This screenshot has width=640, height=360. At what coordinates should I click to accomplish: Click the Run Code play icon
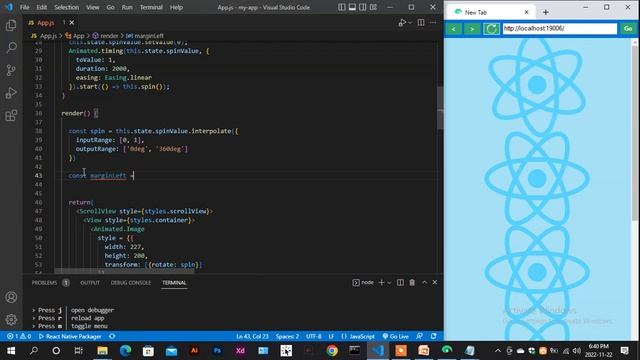click(402, 22)
